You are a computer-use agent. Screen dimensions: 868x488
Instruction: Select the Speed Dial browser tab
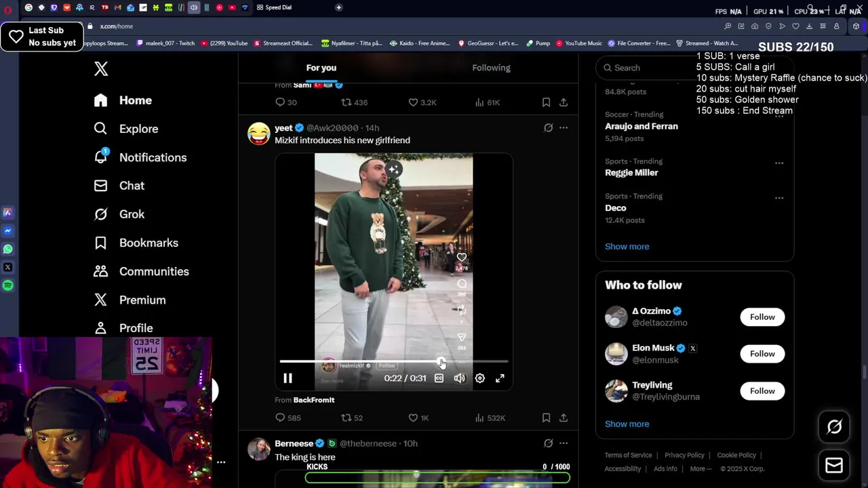[x=275, y=7]
